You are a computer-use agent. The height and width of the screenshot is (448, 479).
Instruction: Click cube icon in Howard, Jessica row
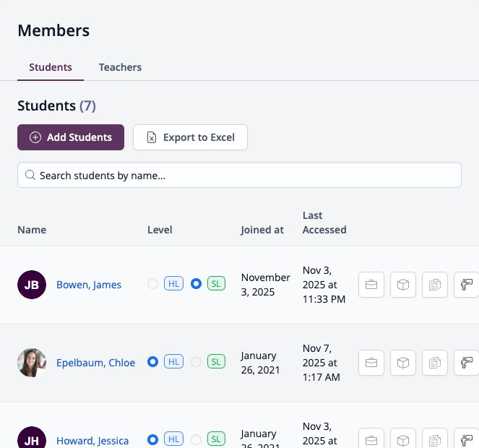[403, 440]
